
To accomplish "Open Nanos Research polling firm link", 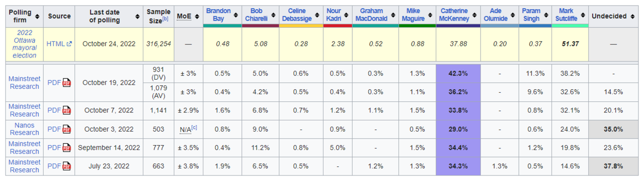I will [24, 129].
